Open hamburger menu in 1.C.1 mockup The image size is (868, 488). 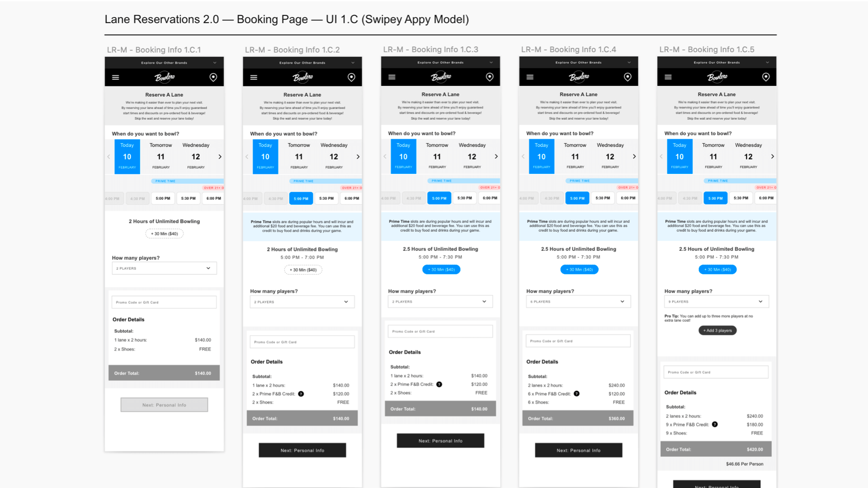click(x=116, y=77)
